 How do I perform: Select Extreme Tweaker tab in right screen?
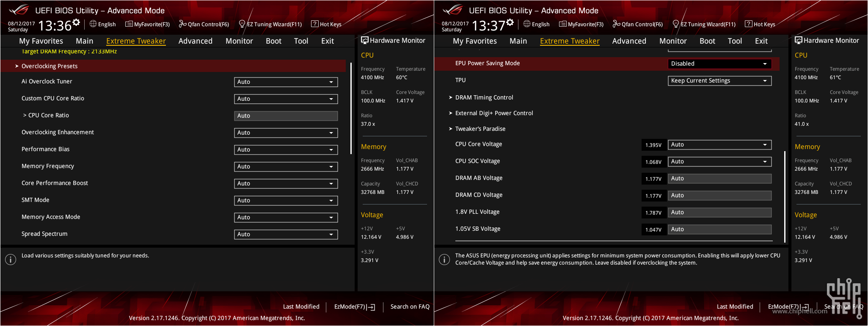[570, 41]
